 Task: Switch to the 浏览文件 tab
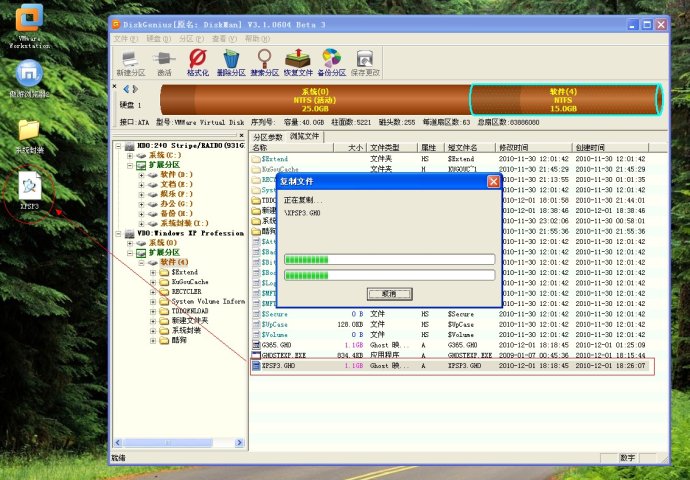[x=305, y=137]
